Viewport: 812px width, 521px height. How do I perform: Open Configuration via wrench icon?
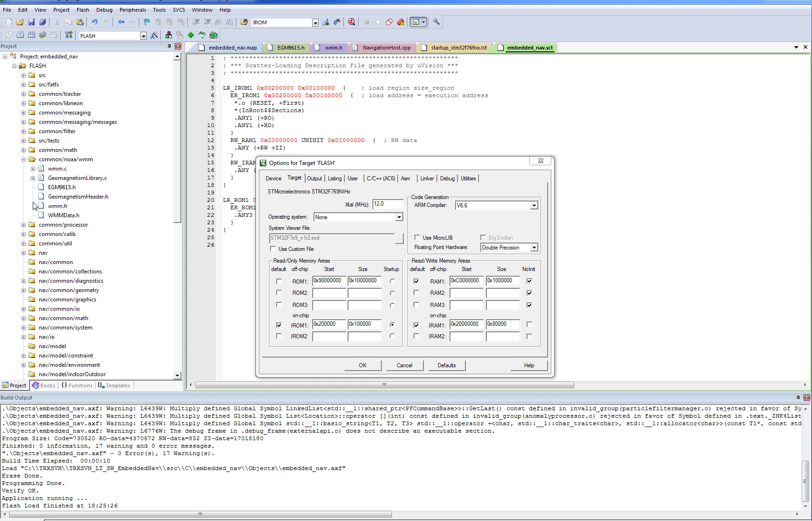point(436,22)
